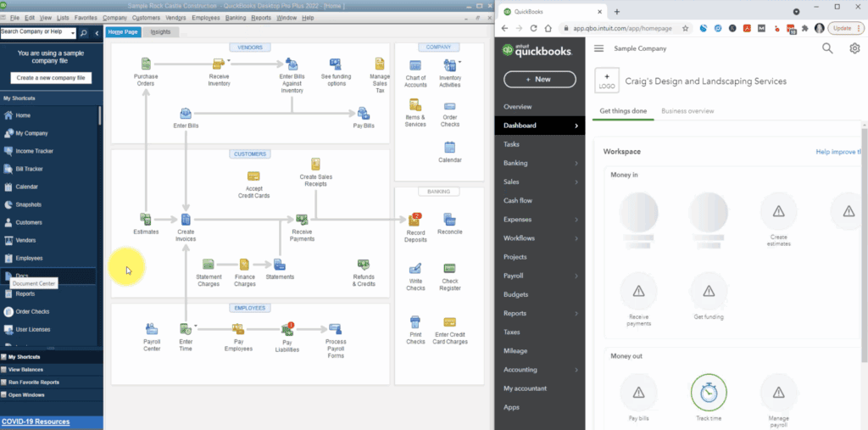The width and height of the screenshot is (868, 430).
Task: Click the Search Company or Help field
Action: [x=38, y=32]
